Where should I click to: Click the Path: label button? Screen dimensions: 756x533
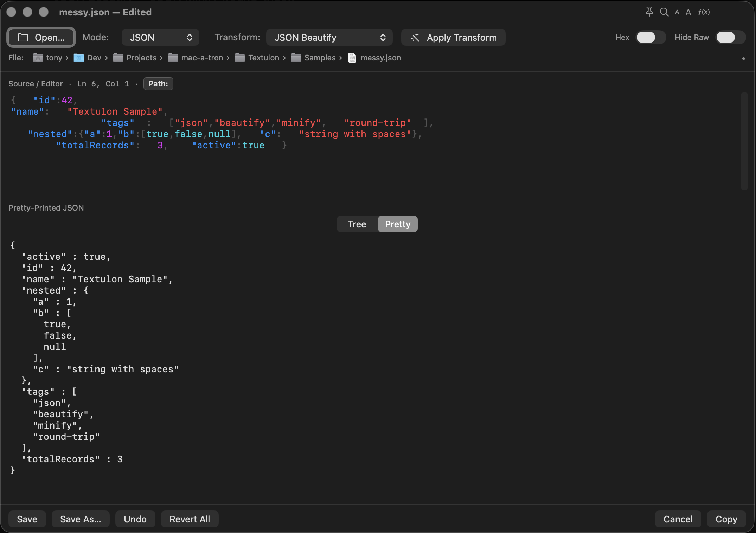pyautogui.click(x=158, y=84)
